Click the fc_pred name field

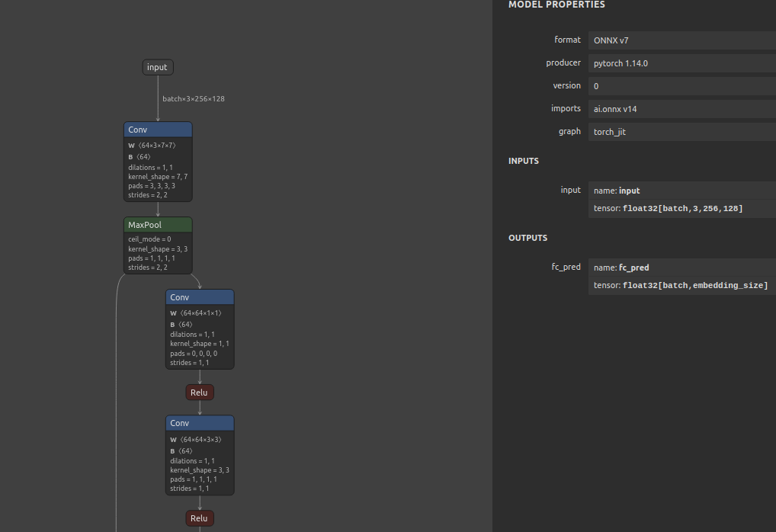681,268
